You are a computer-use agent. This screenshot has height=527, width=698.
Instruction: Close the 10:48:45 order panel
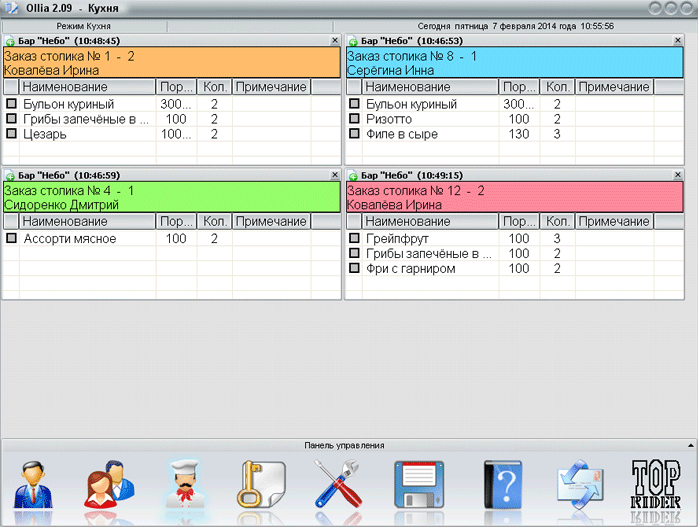click(335, 41)
